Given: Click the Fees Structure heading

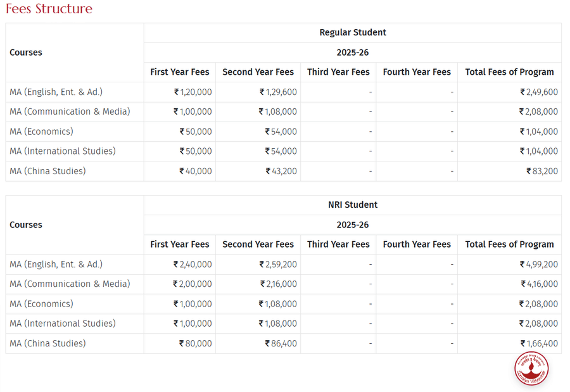Looking at the screenshot, I should [x=49, y=9].
